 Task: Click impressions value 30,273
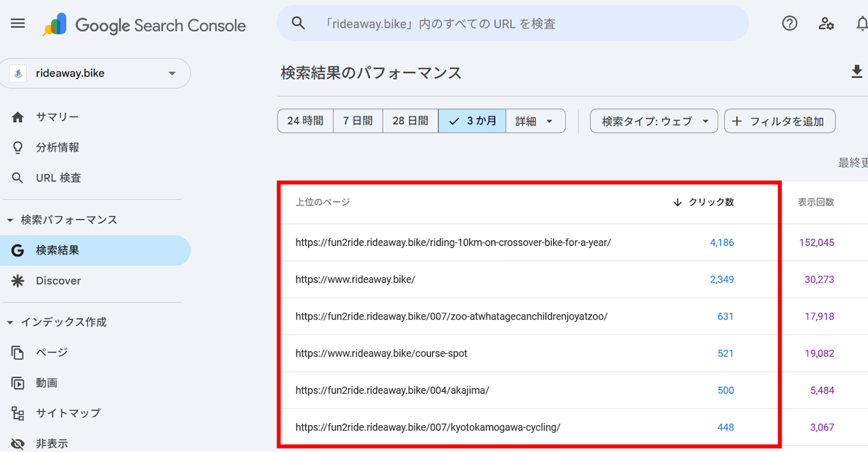(x=819, y=279)
